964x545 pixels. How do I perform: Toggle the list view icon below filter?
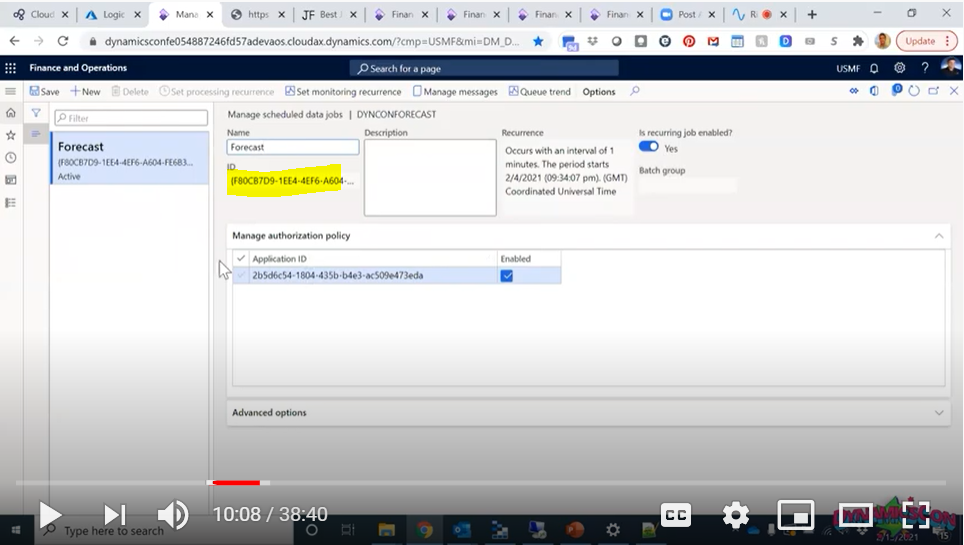point(36,133)
